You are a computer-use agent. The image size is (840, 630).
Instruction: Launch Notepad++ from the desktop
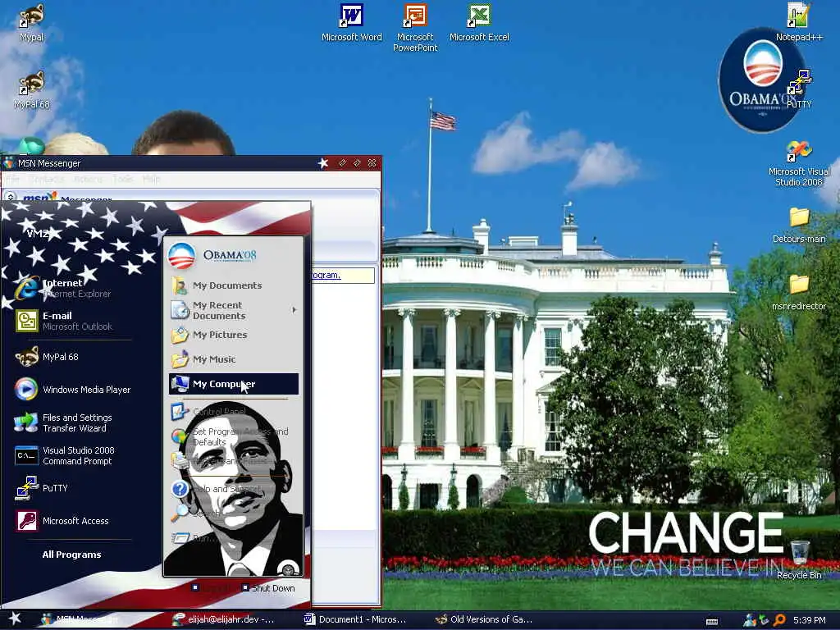(x=799, y=22)
